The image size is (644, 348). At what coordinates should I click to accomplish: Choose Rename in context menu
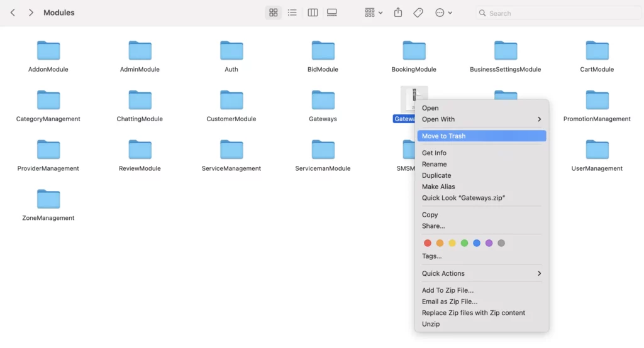tap(482, 164)
